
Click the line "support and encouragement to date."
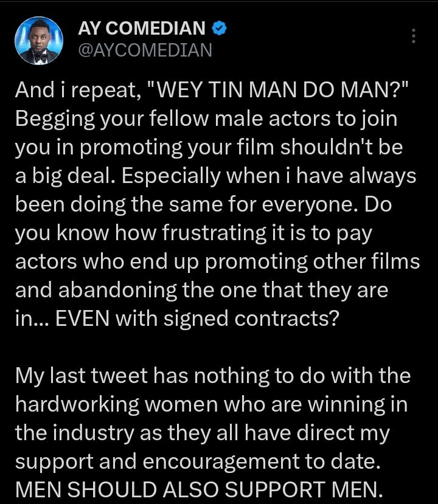[198, 462]
